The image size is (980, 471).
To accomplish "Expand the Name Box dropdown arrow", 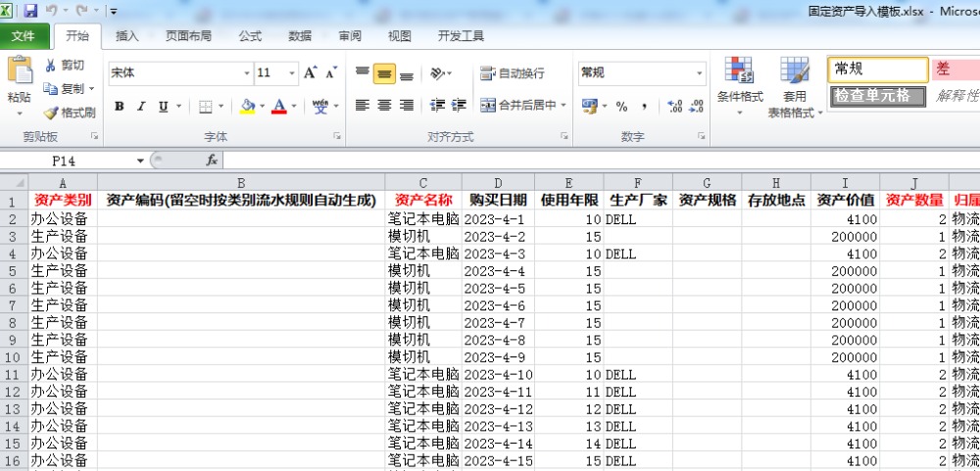I will click(x=141, y=160).
